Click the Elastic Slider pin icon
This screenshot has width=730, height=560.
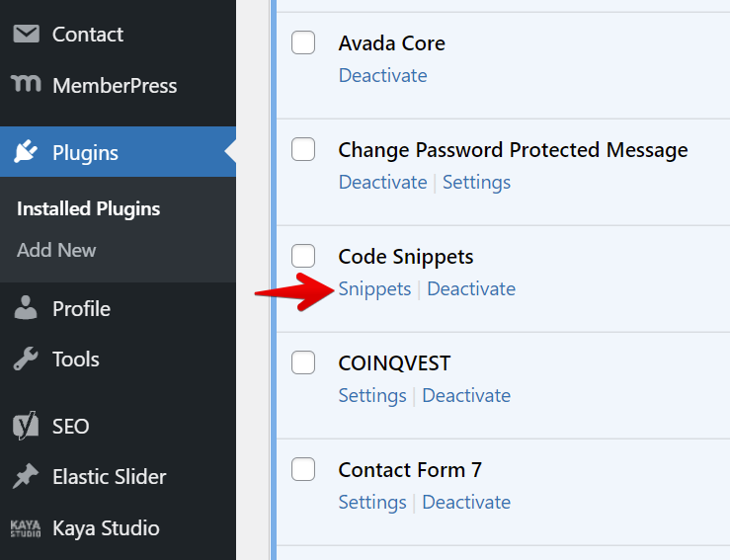coord(26,477)
